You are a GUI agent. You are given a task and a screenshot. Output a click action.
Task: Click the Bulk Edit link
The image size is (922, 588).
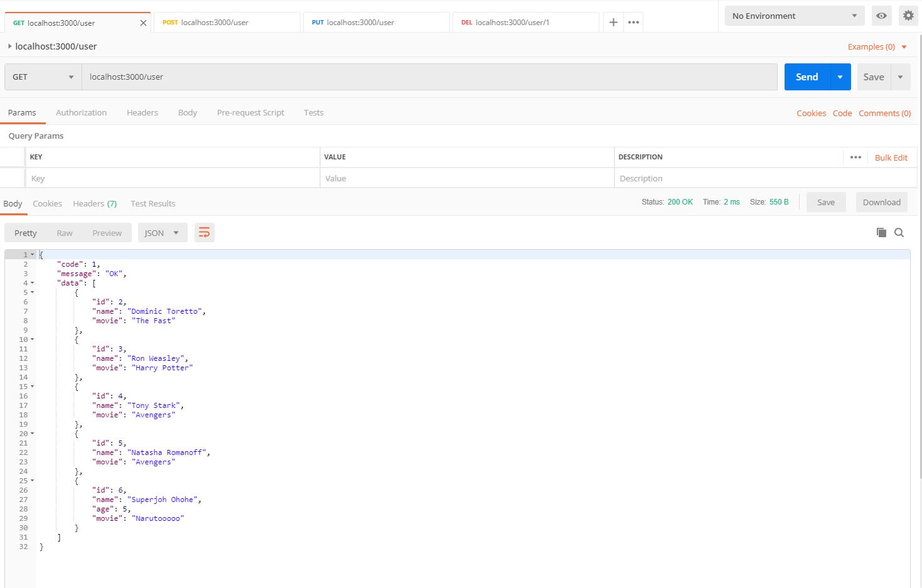coord(891,158)
